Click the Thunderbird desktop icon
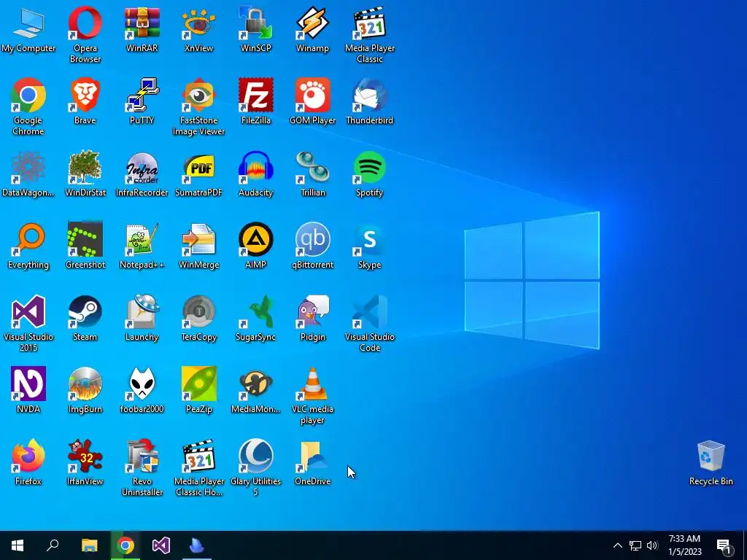Image resolution: width=747 pixels, height=560 pixels. pyautogui.click(x=370, y=102)
